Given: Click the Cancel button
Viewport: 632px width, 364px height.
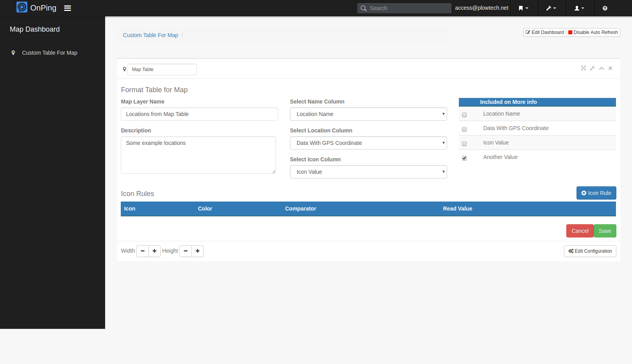Looking at the screenshot, I should pyautogui.click(x=580, y=231).
